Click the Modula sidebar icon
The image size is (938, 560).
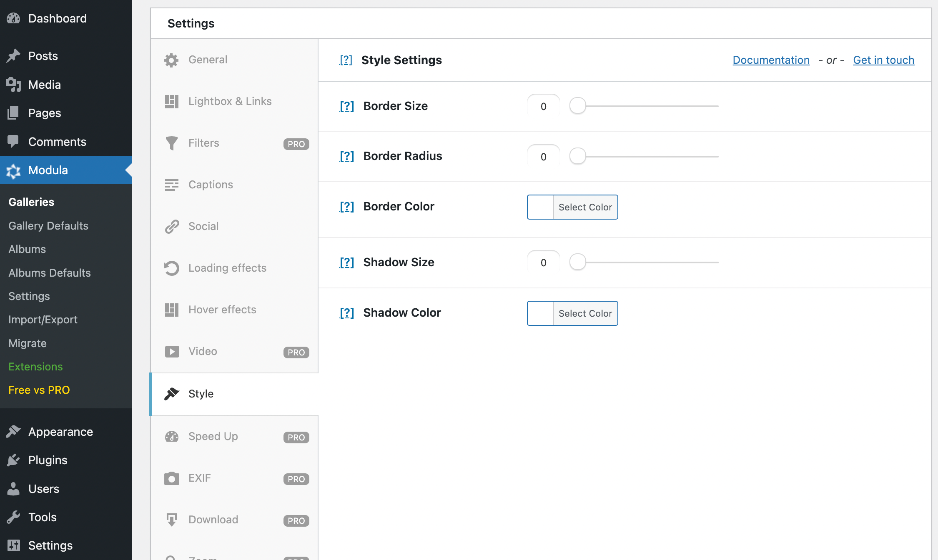click(13, 170)
